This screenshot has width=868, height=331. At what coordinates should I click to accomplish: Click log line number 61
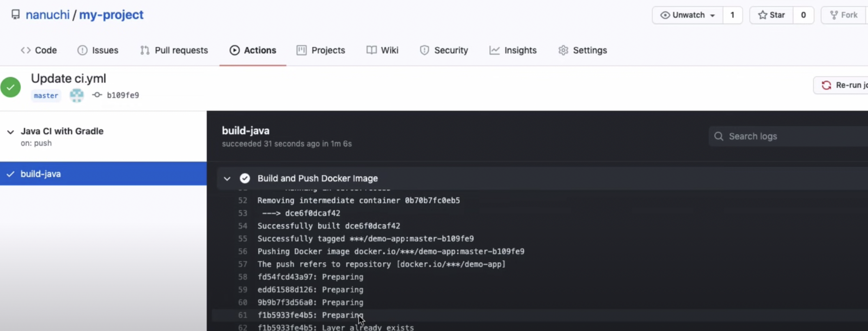point(243,315)
